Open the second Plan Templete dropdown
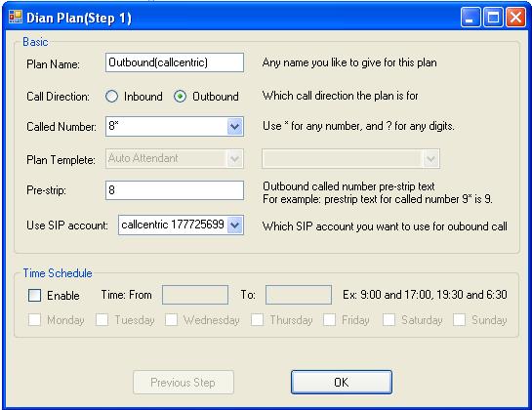The height and width of the screenshot is (410, 532). coord(350,158)
